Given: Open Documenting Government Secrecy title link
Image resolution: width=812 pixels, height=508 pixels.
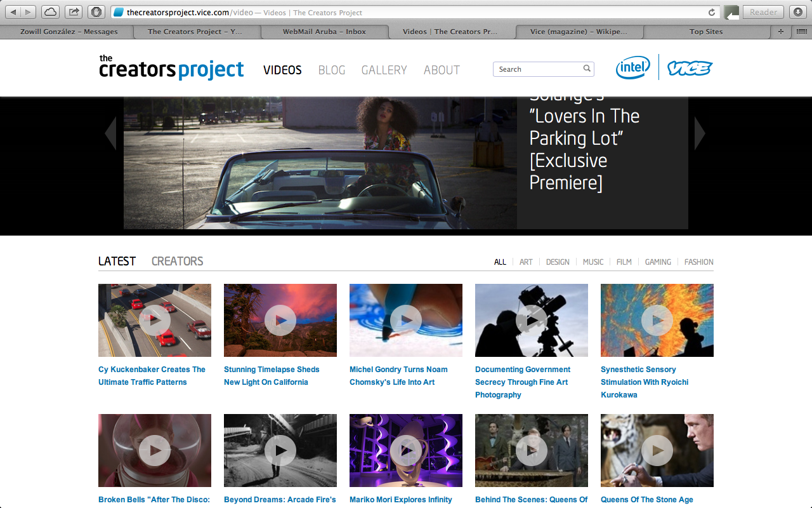Looking at the screenshot, I should pyautogui.click(x=523, y=382).
